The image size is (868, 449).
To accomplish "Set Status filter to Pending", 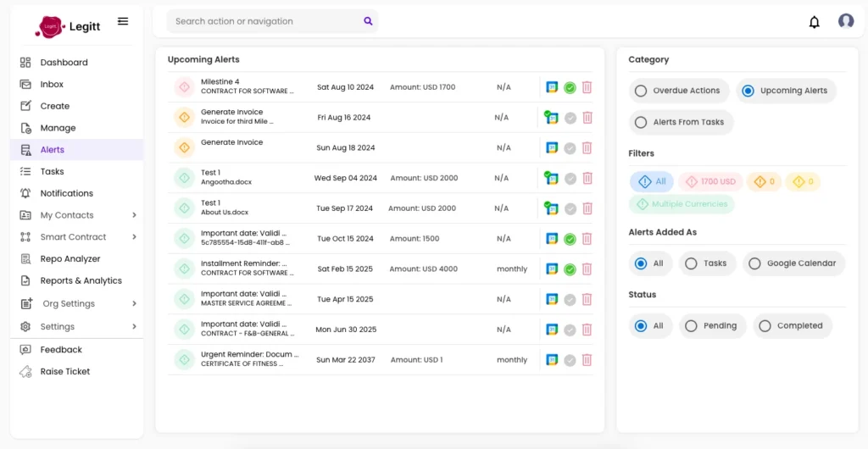I will point(712,326).
